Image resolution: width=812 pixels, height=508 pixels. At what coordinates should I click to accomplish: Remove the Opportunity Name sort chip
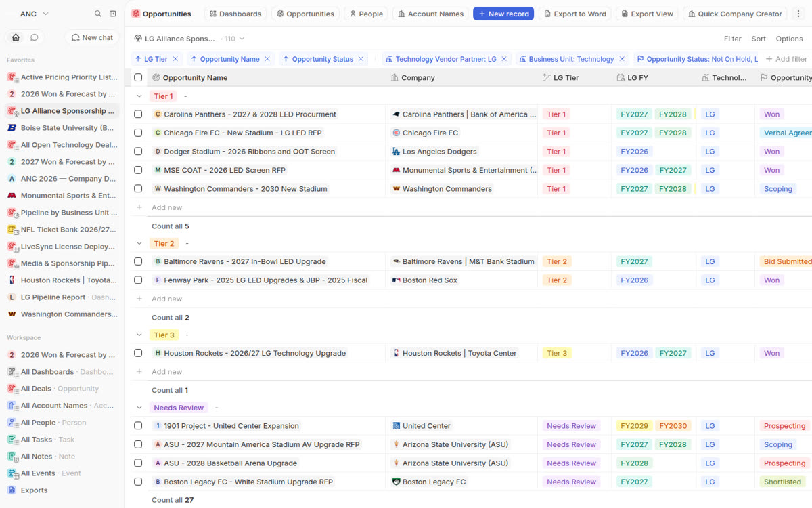(267, 59)
